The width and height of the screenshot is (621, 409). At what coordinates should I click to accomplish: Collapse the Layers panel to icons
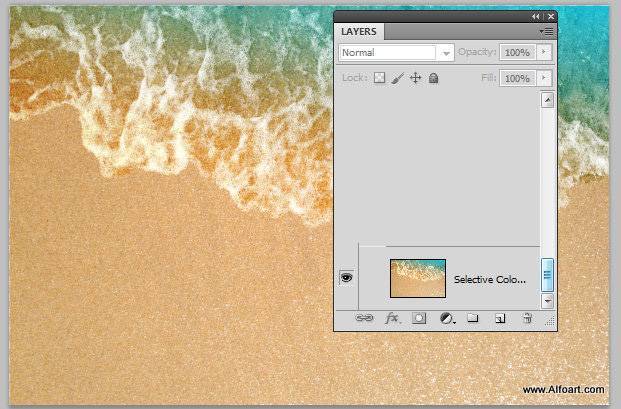point(536,16)
